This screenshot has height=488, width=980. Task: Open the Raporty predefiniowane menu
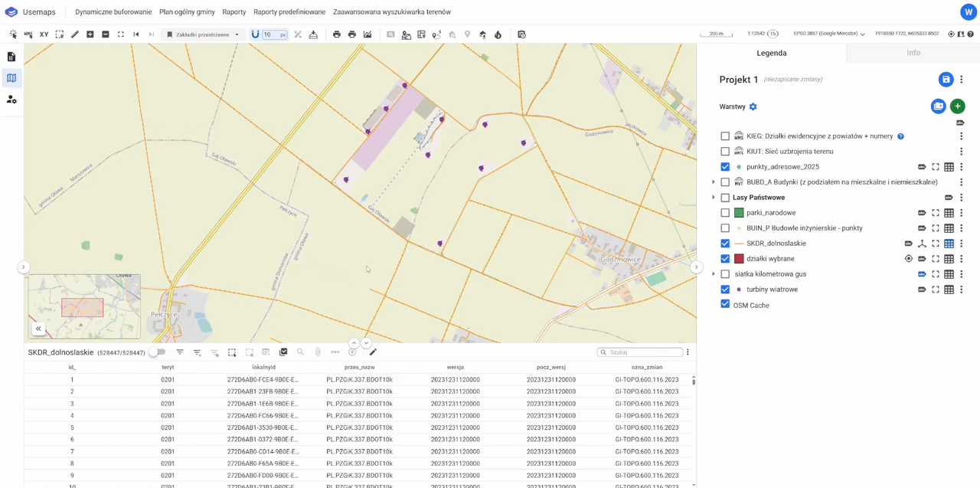click(x=289, y=12)
